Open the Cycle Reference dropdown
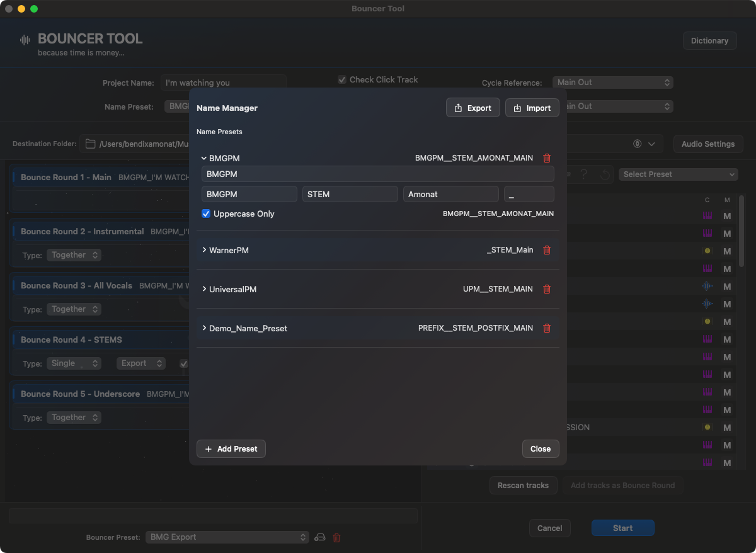 [x=613, y=83]
